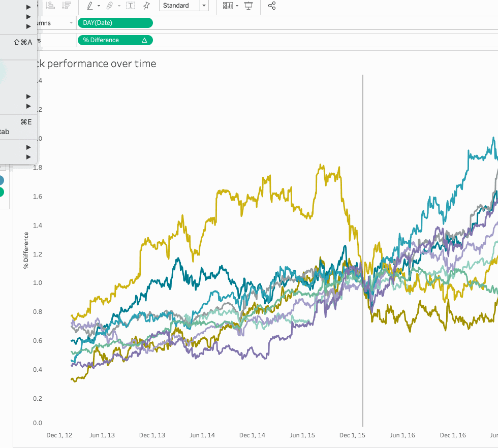Open the Columns shelf dropdown arrow
Viewport: 498px width, 448px height.
(71, 23)
